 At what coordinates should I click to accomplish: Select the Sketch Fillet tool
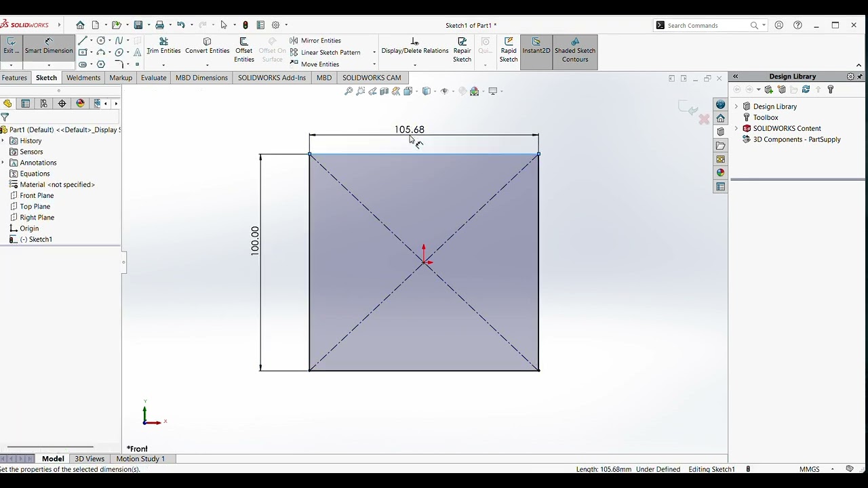[x=119, y=64]
